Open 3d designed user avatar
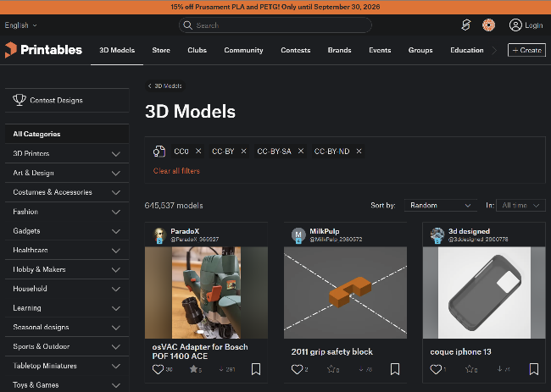The height and width of the screenshot is (392, 551). (437, 235)
